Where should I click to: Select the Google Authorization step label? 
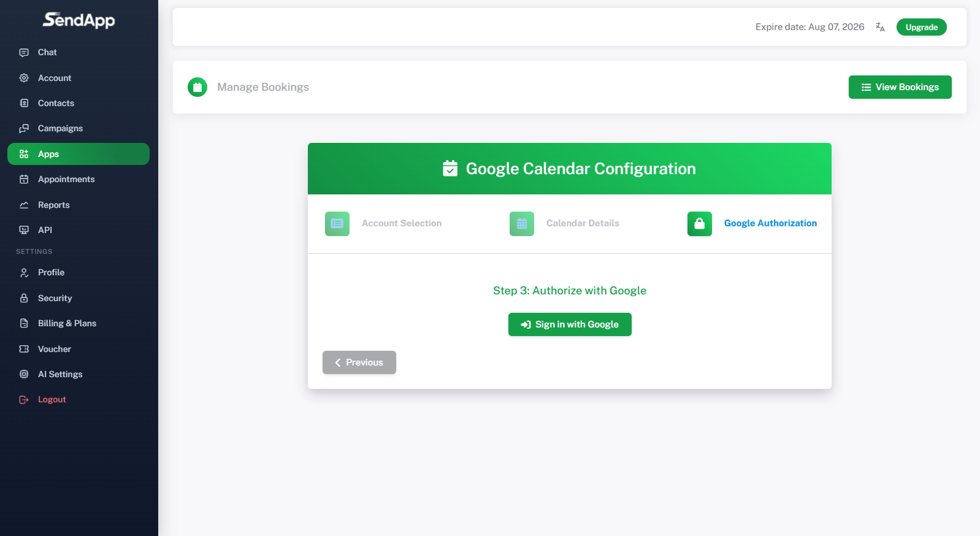click(x=770, y=223)
